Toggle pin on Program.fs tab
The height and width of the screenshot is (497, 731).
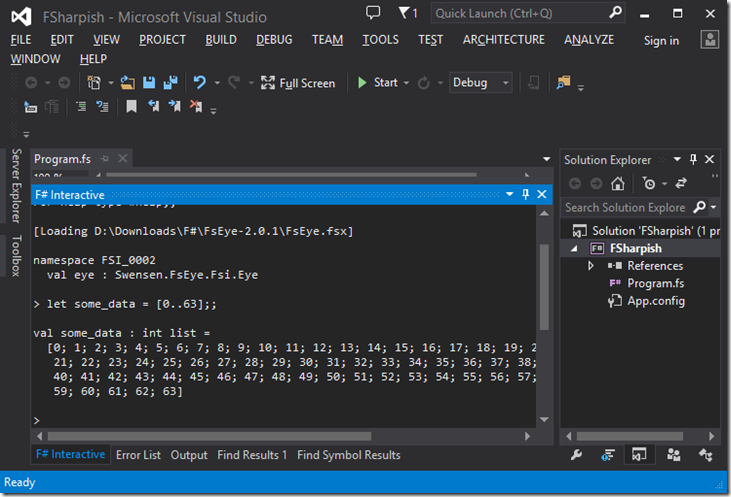(x=105, y=159)
